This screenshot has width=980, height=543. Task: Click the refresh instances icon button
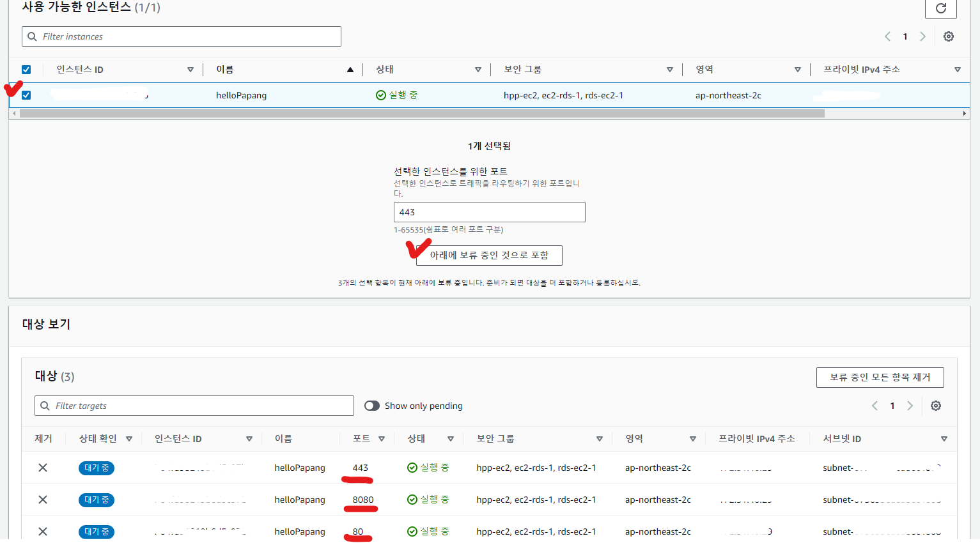[x=940, y=8]
